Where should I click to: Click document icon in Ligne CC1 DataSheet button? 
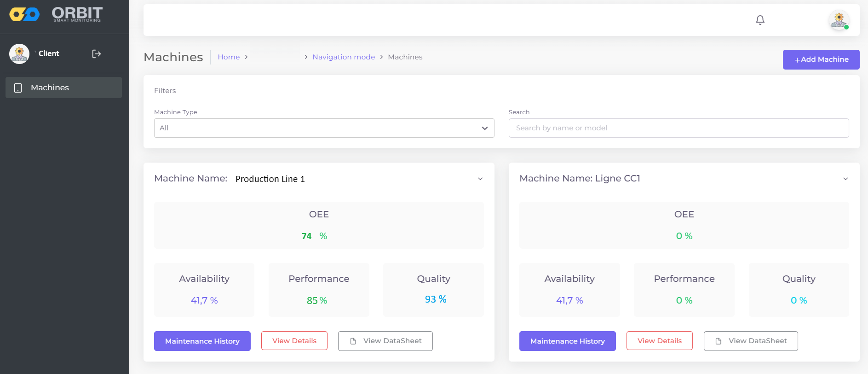(719, 341)
